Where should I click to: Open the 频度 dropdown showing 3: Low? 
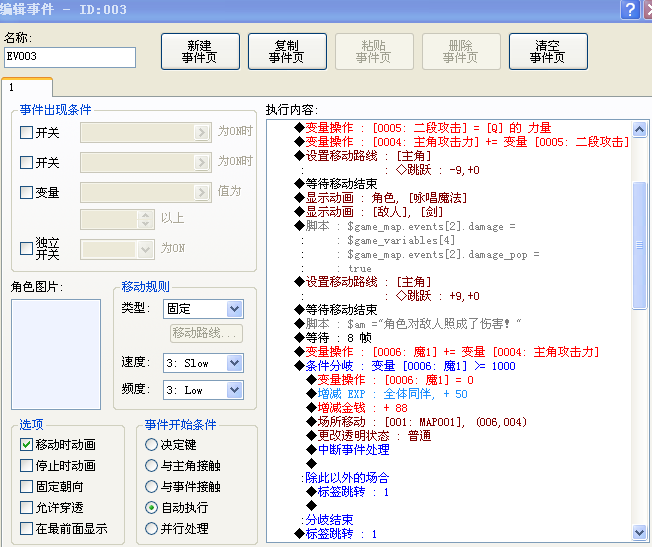203,390
